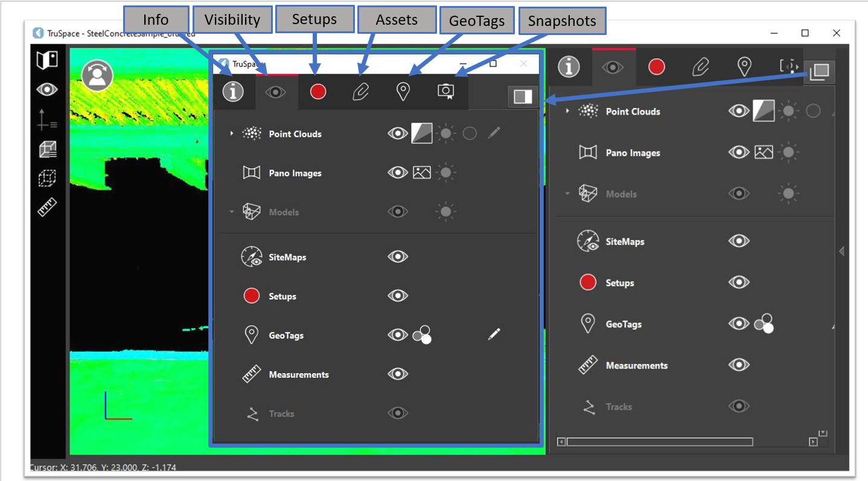The width and height of the screenshot is (868, 481).
Task: Click the horizontal scrollbar in right panel
Action: coord(659,442)
